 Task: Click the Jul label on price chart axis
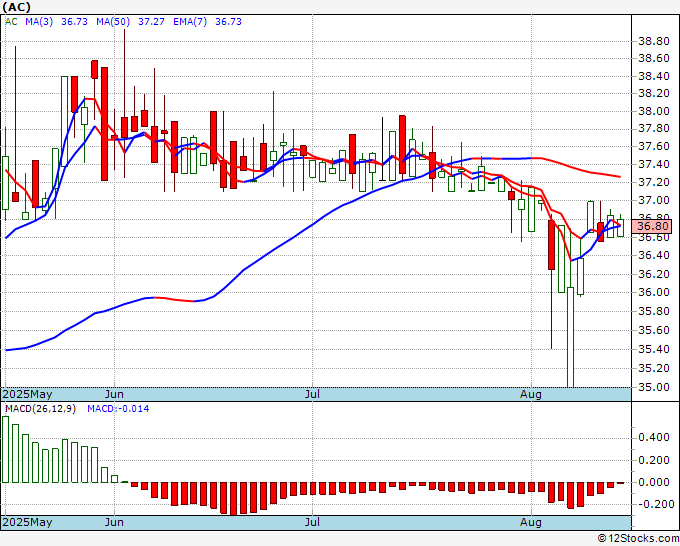[x=312, y=394]
